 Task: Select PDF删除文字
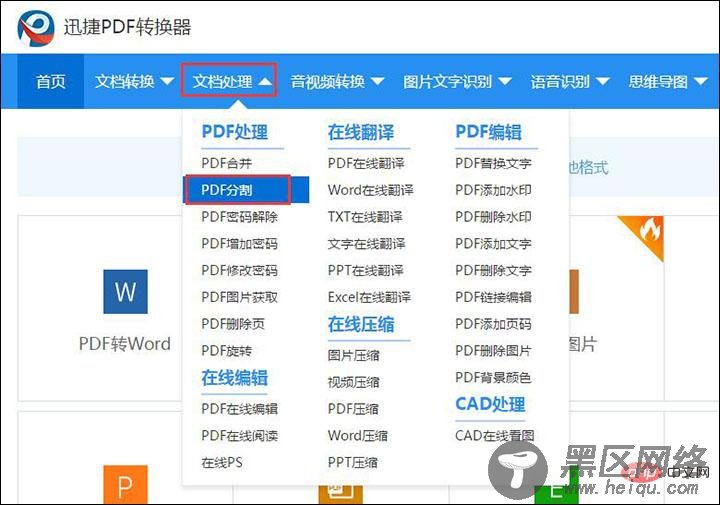pos(493,270)
